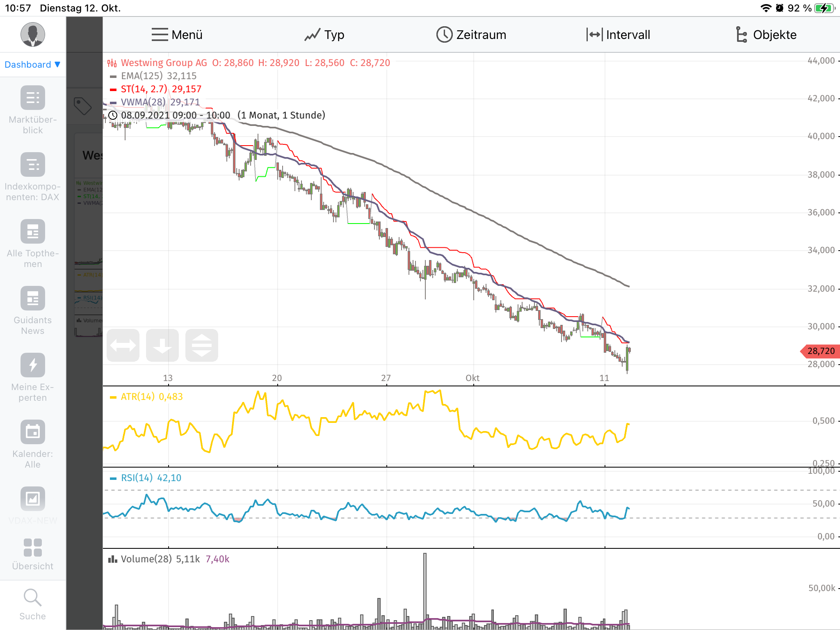The image size is (840, 630).
Task: Open the Intervall selector
Action: pos(618,35)
